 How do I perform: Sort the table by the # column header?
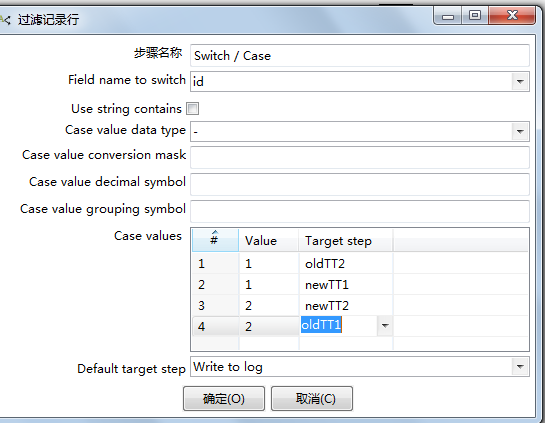coord(215,240)
